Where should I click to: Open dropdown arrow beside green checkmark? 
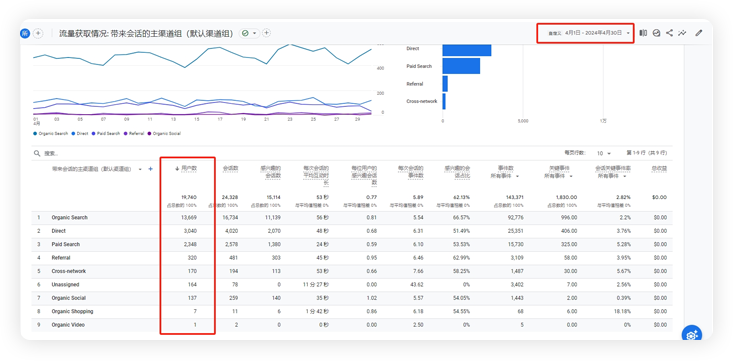[254, 33]
